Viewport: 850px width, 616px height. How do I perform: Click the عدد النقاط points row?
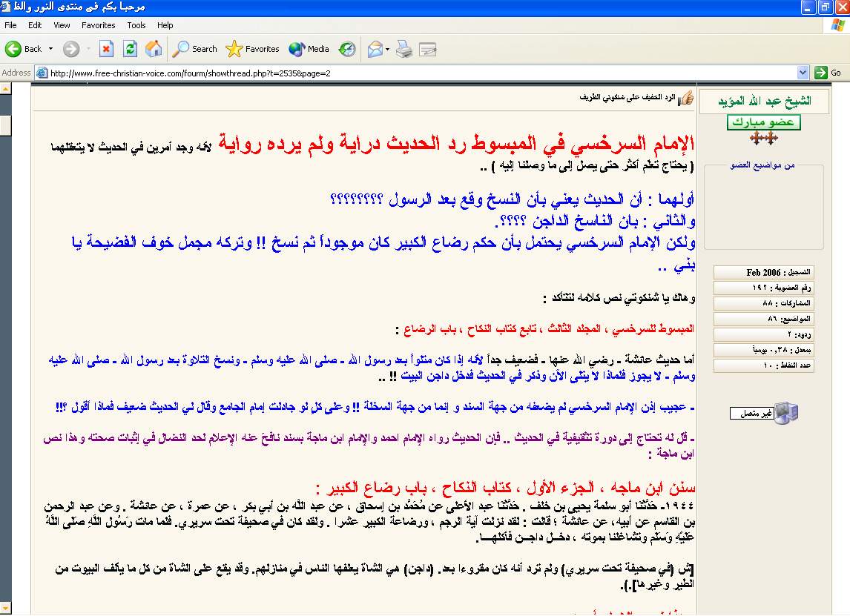(x=764, y=365)
